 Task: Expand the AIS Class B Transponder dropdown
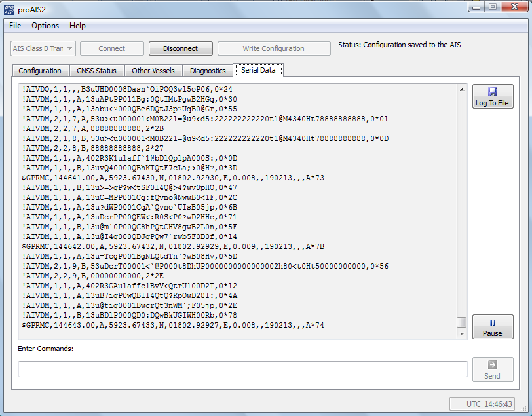tap(43, 48)
